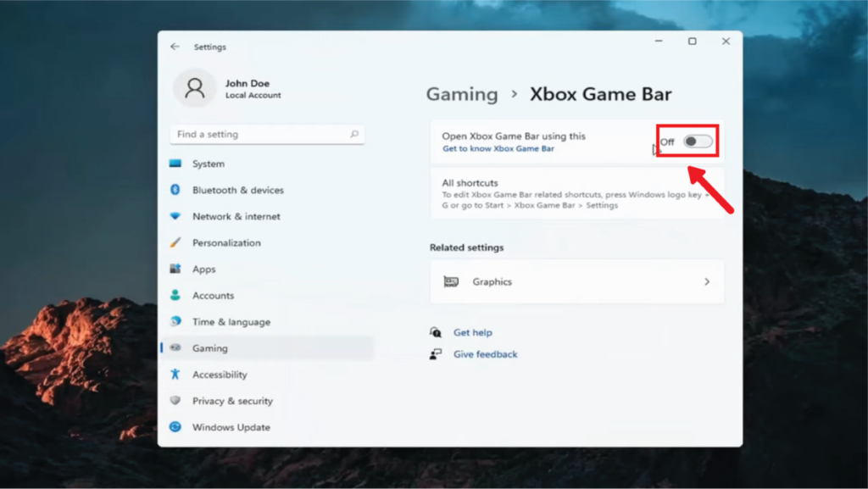Image resolution: width=868 pixels, height=489 pixels.
Task: Toggle the Open Xbox Game Bar switch
Action: (698, 142)
